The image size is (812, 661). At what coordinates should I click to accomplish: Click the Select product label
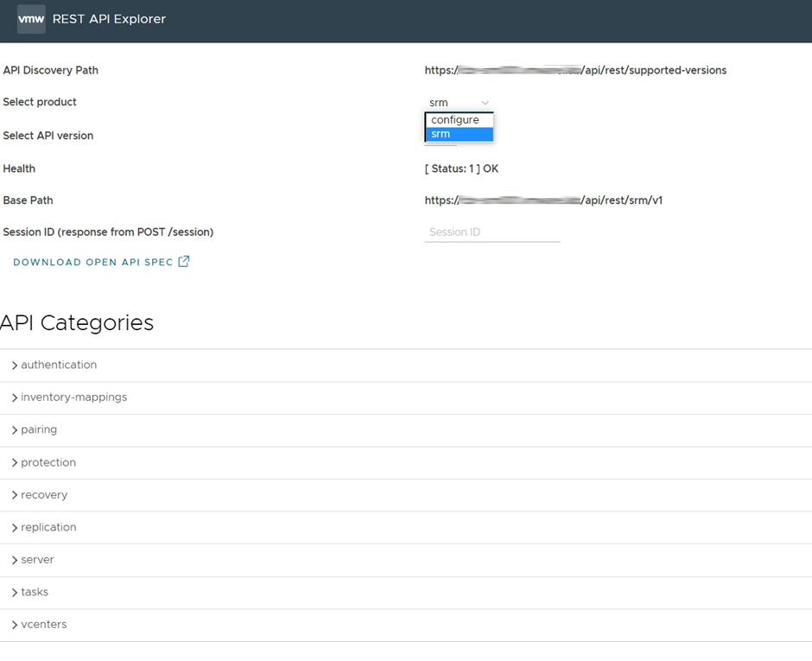click(40, 102)
